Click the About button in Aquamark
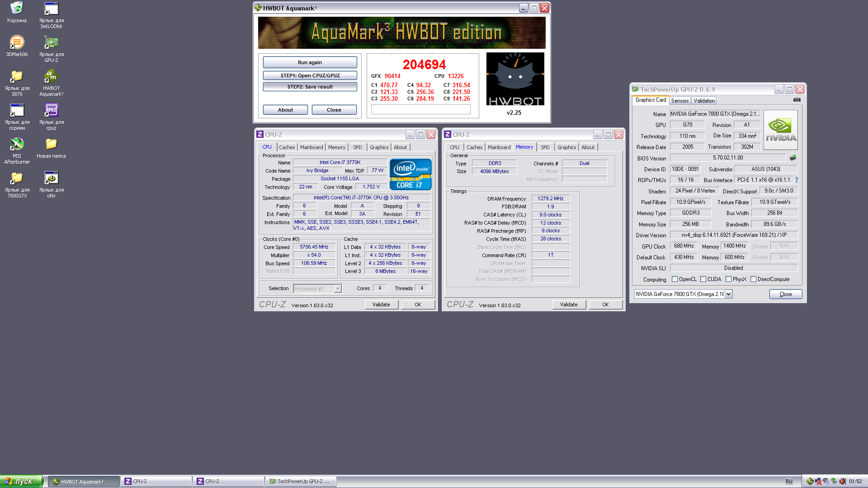 [x=285, y=110]
